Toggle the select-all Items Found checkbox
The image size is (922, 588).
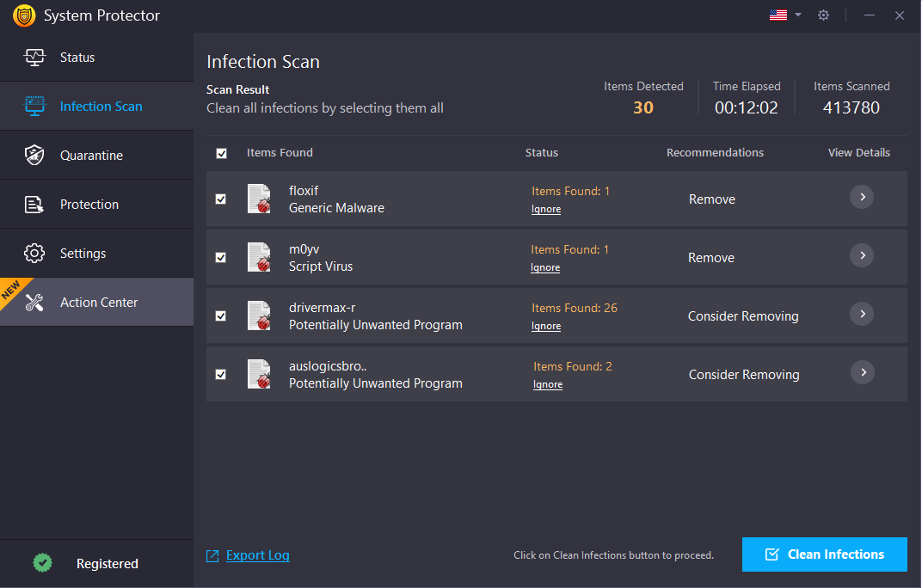[x=221, y=153]
